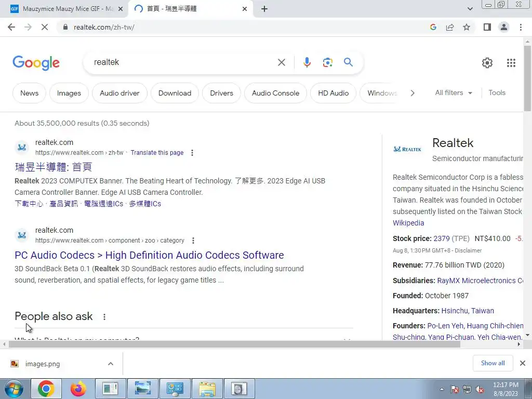The height and width of the screenshot is (399, 532).
Task: Open the 下載中心 sitelink
Action: [x=29, y=204]
